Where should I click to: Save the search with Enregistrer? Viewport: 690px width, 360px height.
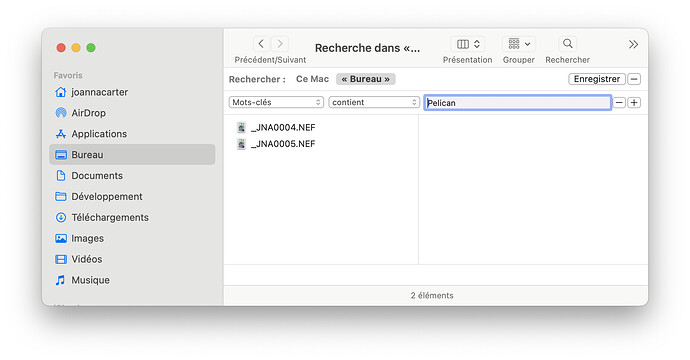597,79
